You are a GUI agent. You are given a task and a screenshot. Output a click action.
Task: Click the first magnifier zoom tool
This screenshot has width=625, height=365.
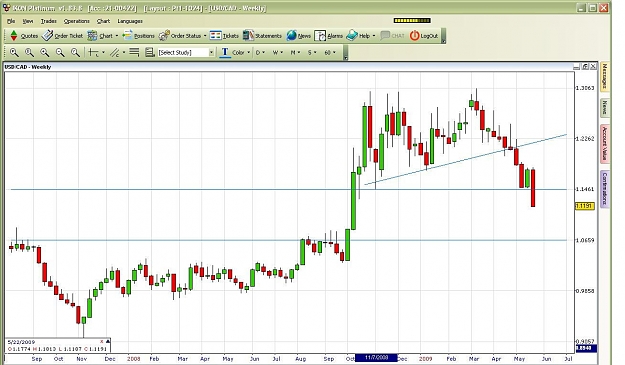click(14, 53)
